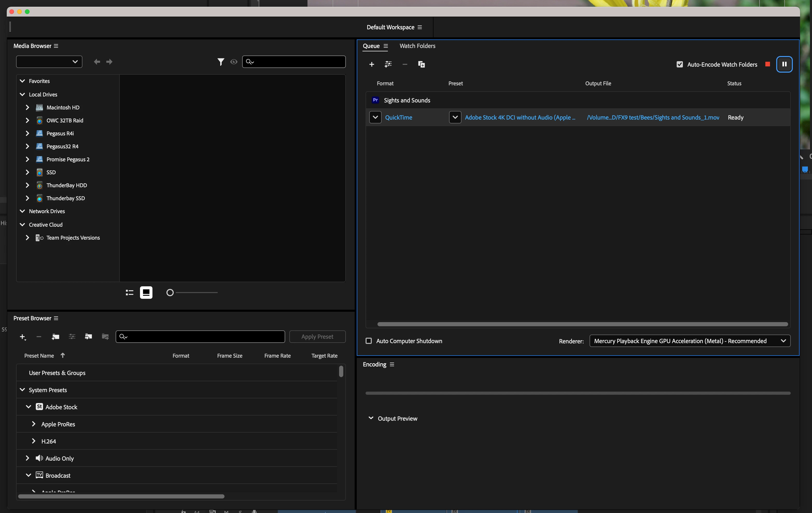Open the QuickTime format dropdown arrow
The height and width of the screenshot is (513, 812).
click(x=375, y=117)
